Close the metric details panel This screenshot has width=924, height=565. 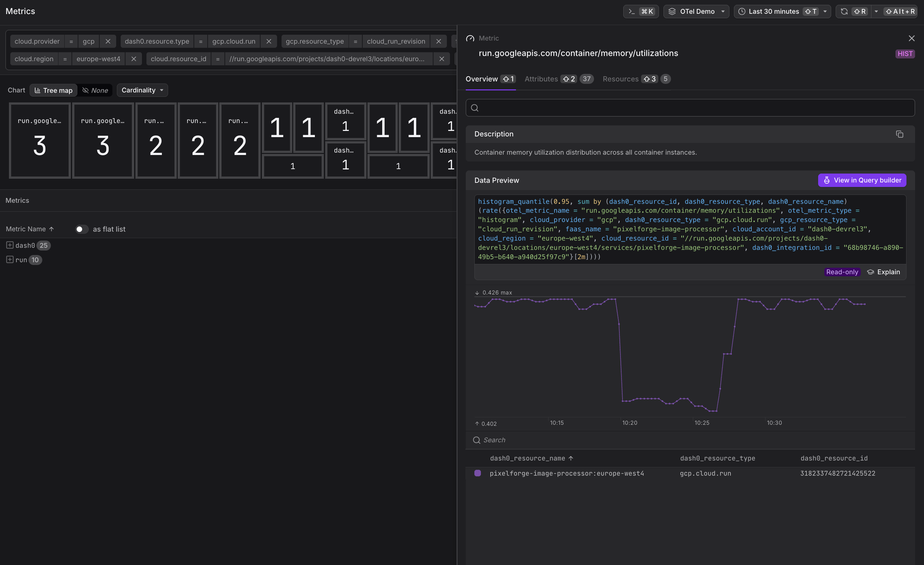pyautogui.click(x=912, y=38)
